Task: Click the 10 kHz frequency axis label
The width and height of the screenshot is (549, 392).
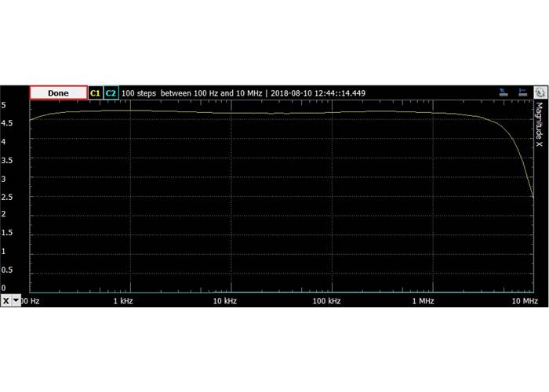Action: pyautogui.click(x=224, y=301)
